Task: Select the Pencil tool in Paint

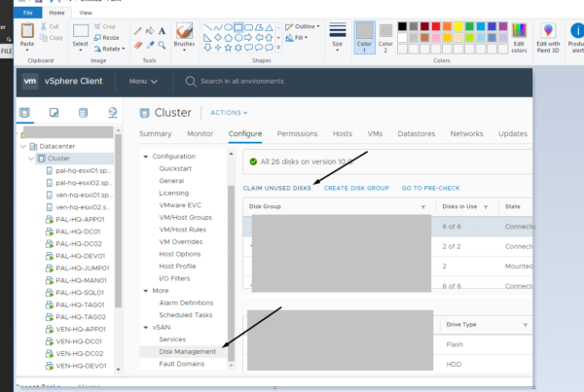Action: coord(138,31)
